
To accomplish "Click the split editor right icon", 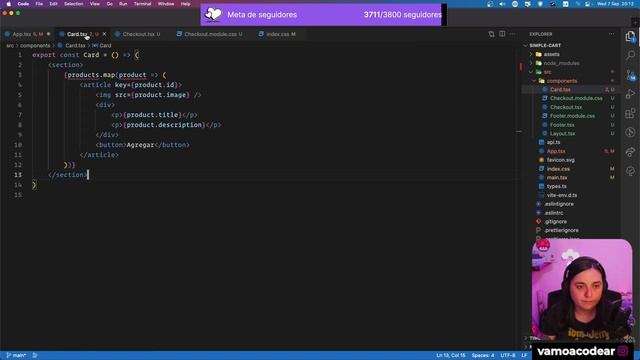I will coord(502,34).
